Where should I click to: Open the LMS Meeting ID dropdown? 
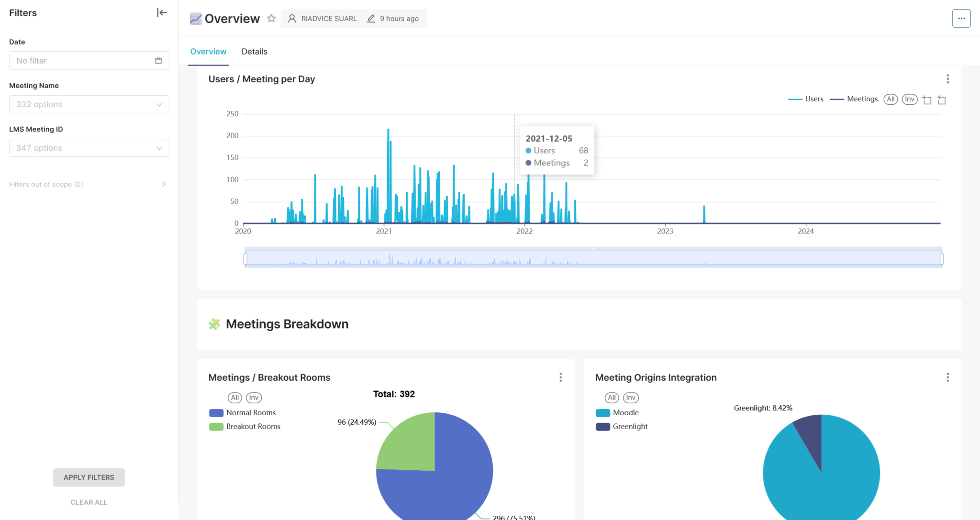(x=89, y=148)
